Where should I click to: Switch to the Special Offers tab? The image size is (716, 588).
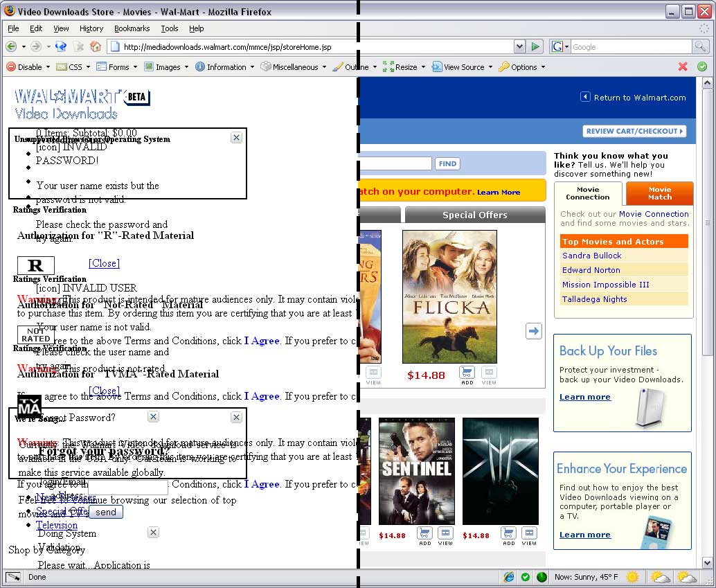pos(475,215)
